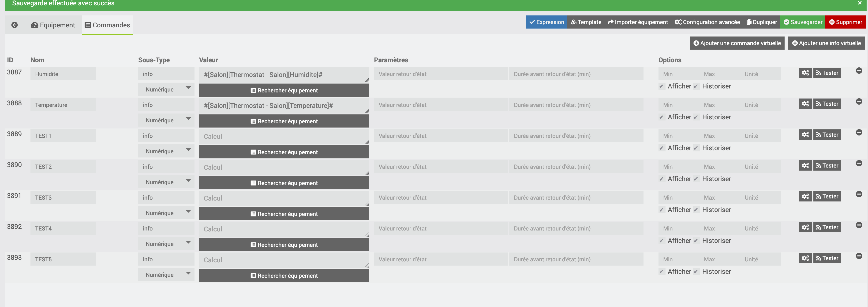Remove the TEST2 command with minus icon
This screenshot has height=307, width=868.
(859, 163)
